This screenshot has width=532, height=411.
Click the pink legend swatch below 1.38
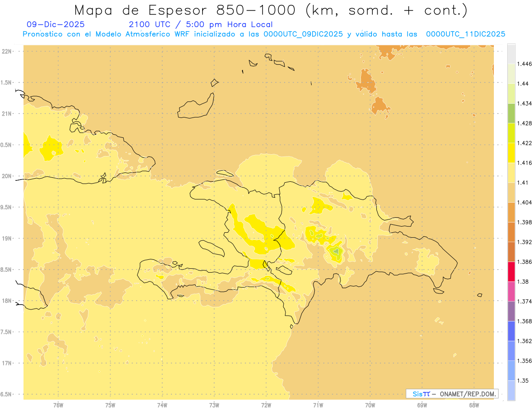pos(511,291)
